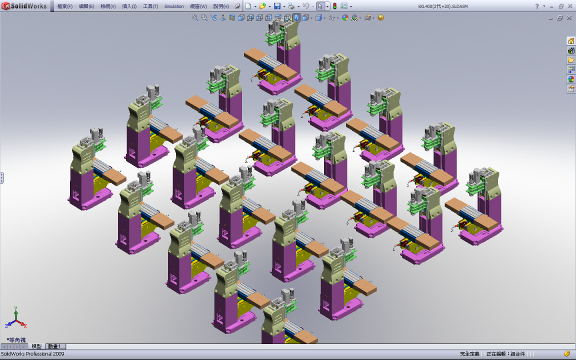Toggle the yellow RealView sphere icon
576x360 pixels.
(x=381, y=18)
